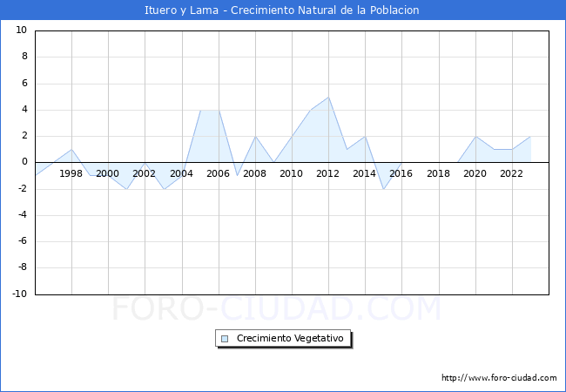Click the x-axis label 2004
Screen dimensions: 566x392
[x=182, y=173]
